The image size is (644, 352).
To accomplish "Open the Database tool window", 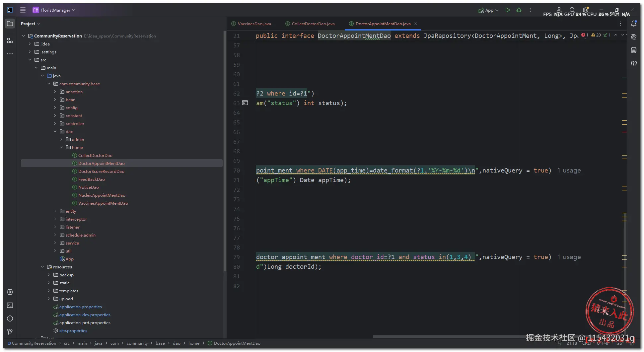I will point(634,50).
